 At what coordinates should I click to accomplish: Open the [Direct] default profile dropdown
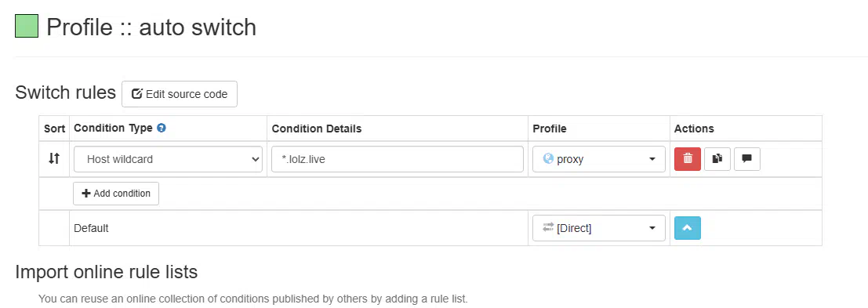(599, 228)
